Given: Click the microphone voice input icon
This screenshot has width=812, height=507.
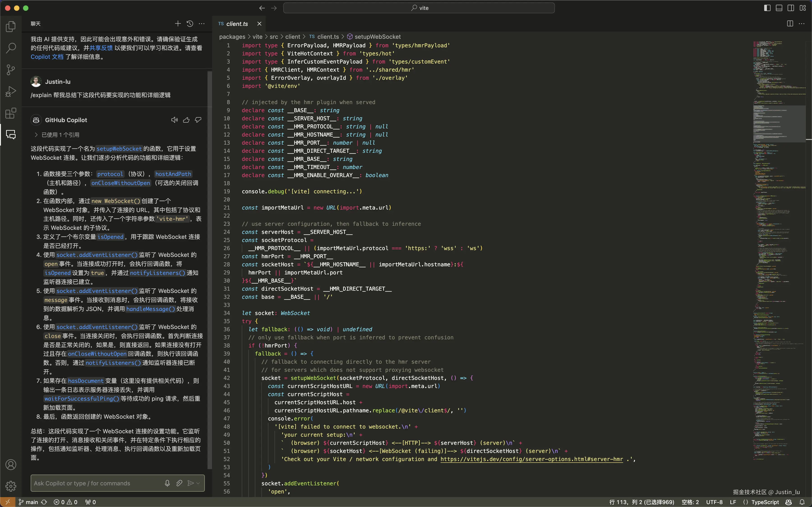Looking at the screenshot, I should coord(167,483).
